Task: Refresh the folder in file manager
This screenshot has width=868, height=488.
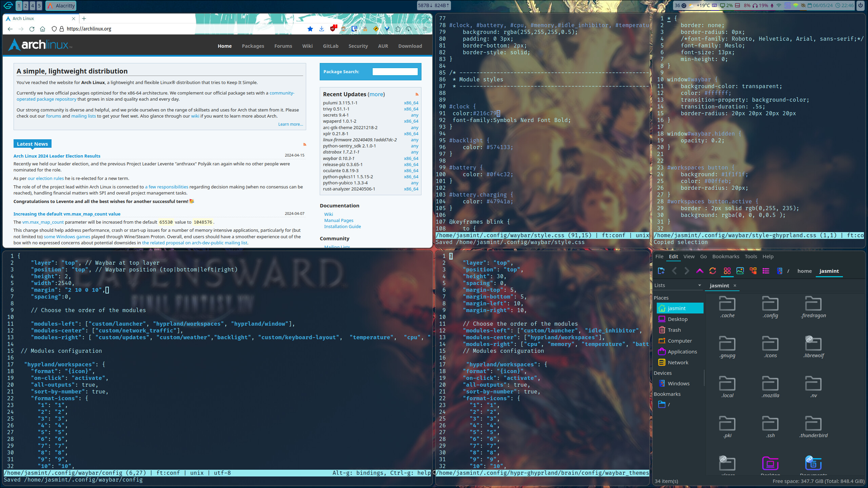Action: [713, 271]
